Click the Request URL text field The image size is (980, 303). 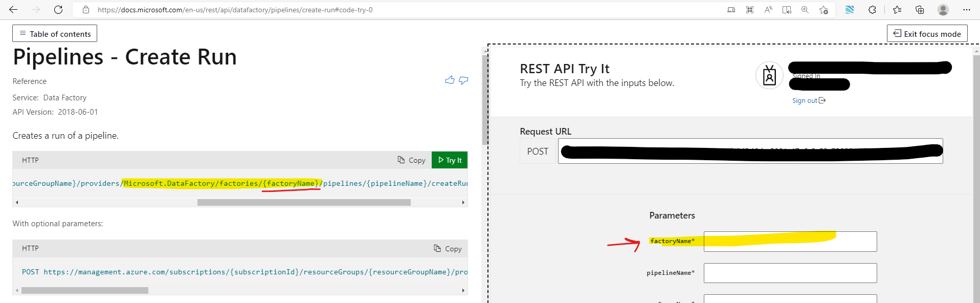click(x=750, y=151)
